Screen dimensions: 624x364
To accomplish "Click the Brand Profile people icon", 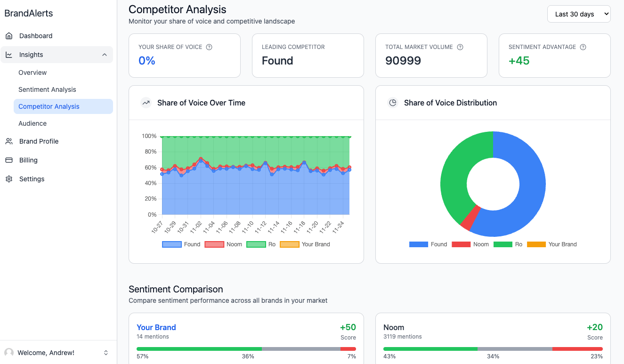I will (9, 141).
